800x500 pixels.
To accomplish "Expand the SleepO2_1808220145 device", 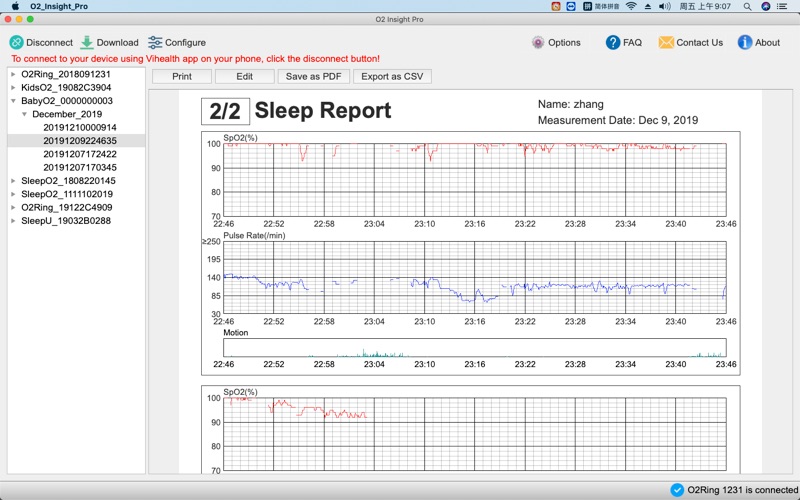I will coord(13,181).
